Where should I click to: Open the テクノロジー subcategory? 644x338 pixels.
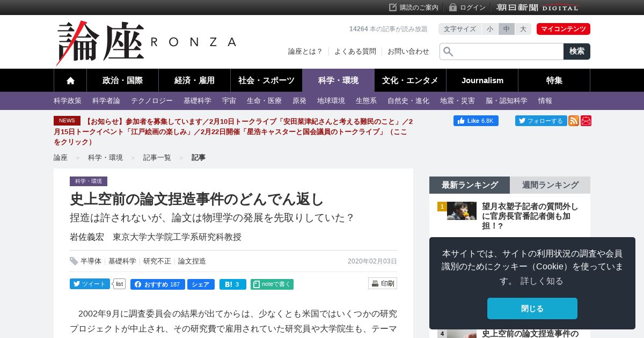(152, 101)
